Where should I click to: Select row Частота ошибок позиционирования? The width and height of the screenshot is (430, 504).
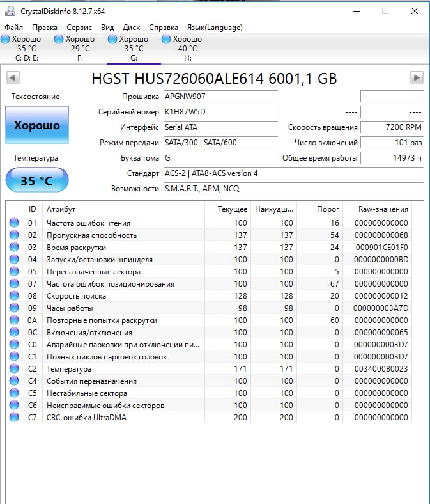[x=209, y=283]
